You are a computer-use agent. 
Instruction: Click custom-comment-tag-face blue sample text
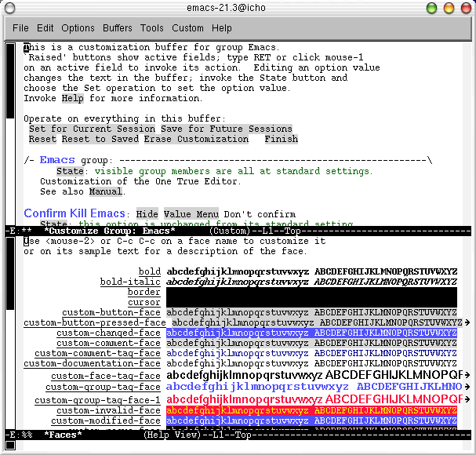311,353
